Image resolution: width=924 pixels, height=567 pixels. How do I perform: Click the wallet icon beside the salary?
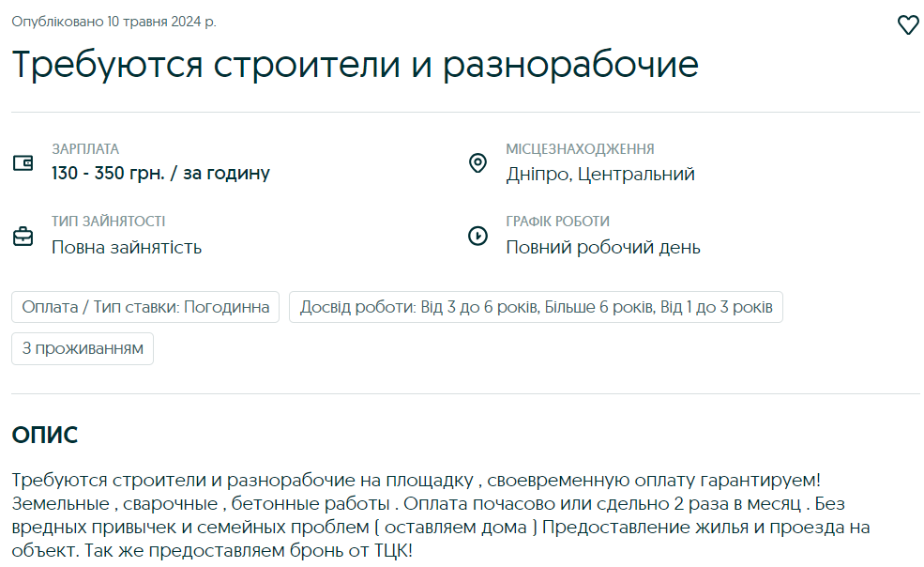pos(23,163)
